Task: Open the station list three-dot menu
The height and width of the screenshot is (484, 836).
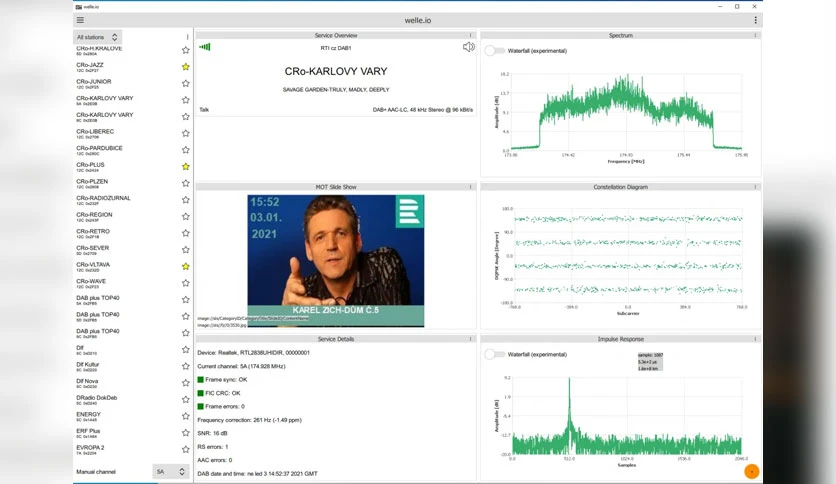Action: pos(187,37)
